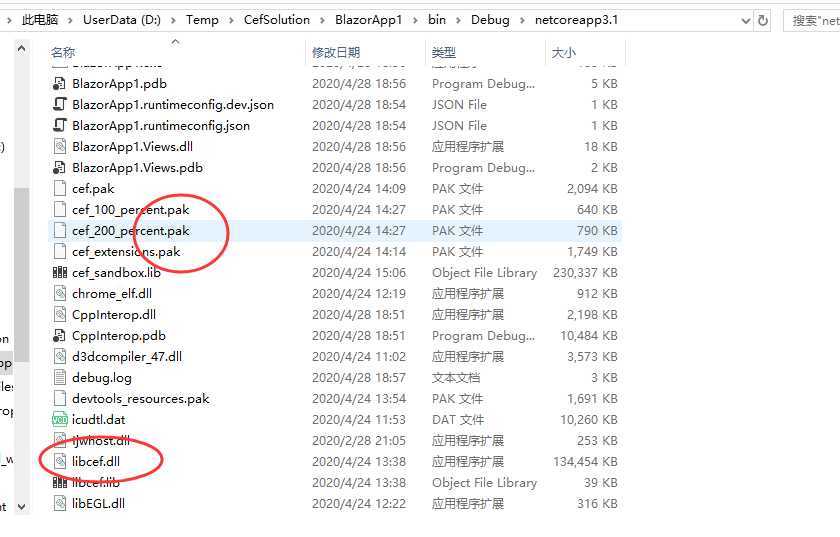This screenshot has height=537, width=840.
Task: Expand the chevron after Debug breadcrumb
Action: click(522, 20)
